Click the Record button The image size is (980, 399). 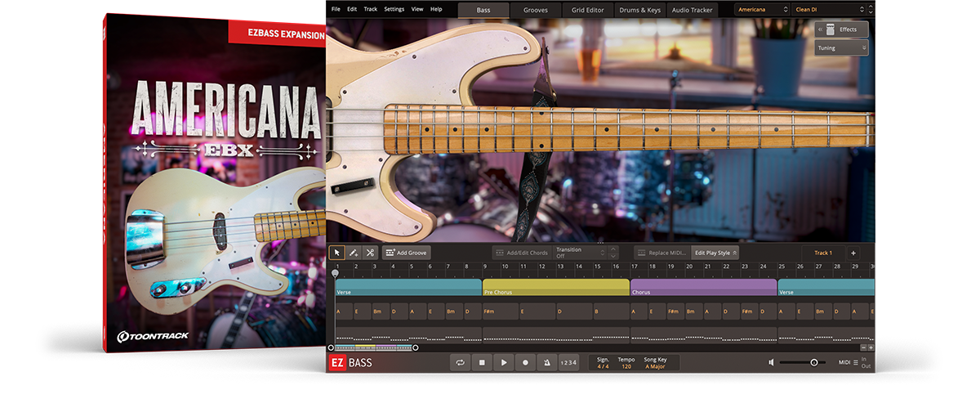click(525, 362)
